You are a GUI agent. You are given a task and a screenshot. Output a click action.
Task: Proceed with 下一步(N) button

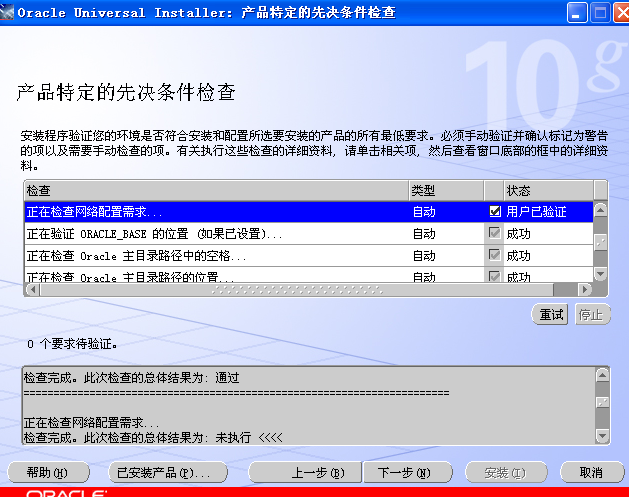pos(408,473)
